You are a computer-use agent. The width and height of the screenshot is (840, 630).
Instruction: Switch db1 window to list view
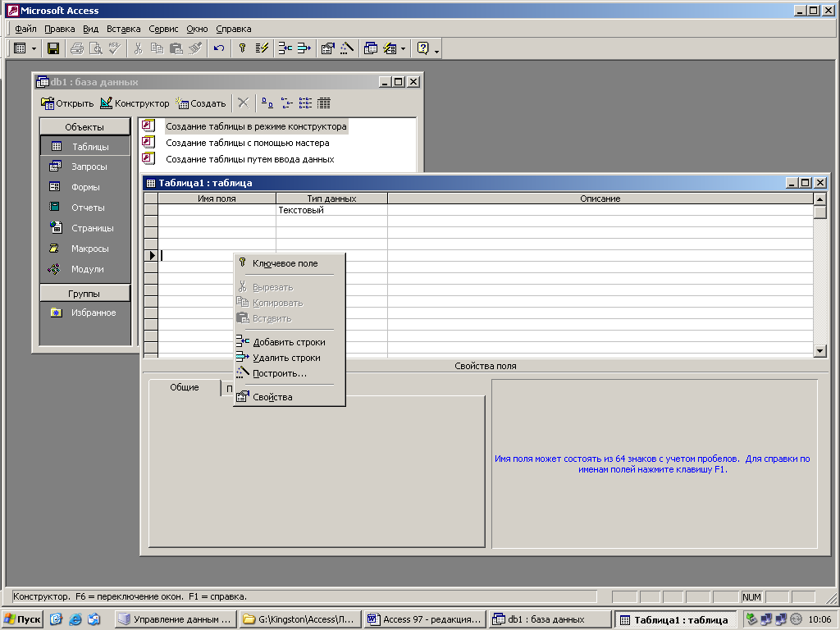305,103
